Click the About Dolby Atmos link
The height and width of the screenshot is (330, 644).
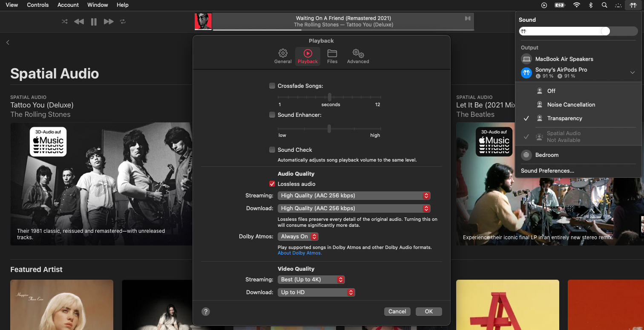(x=300, y=253)
